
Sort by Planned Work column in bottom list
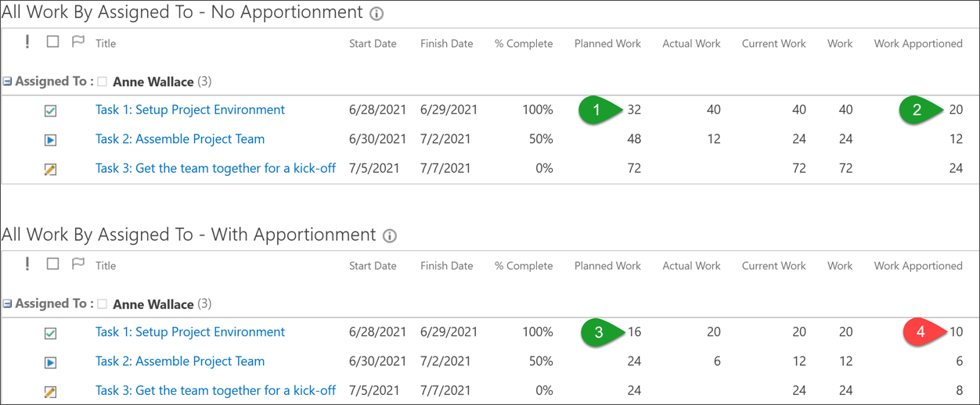point(607,266)
